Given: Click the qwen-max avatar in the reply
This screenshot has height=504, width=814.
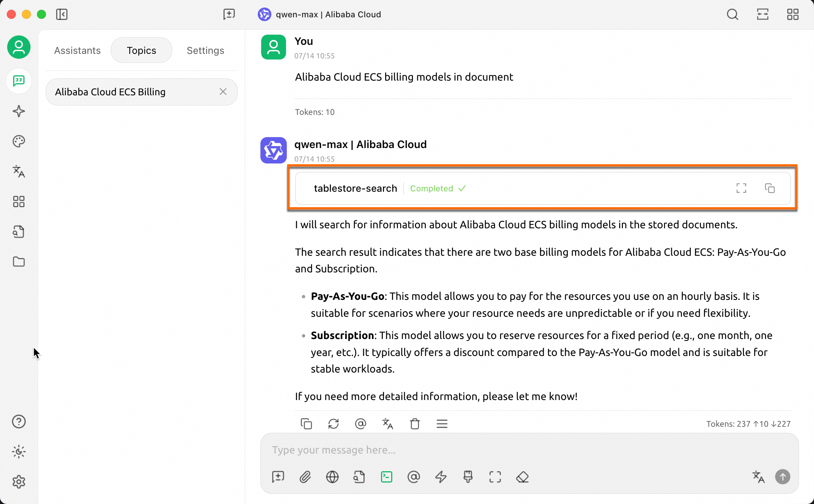Looking at the screenshot, I should click(274, 150).
